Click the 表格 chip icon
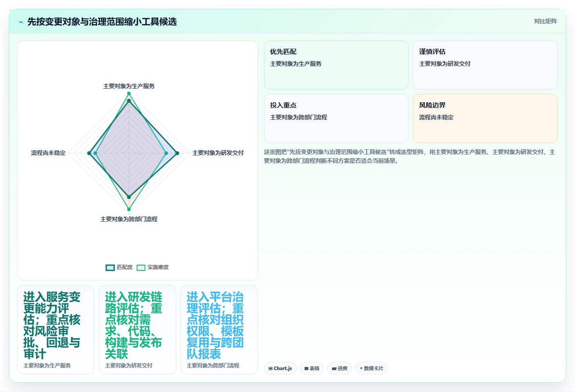The height and width of the screenshot is (392, 575). [x=306, y=369]
